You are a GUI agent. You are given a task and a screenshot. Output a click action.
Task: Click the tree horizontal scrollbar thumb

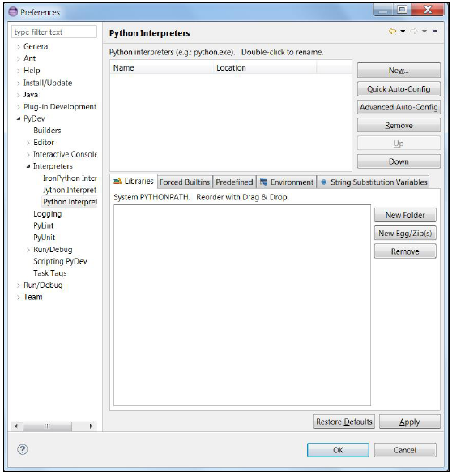click(47, 427)
